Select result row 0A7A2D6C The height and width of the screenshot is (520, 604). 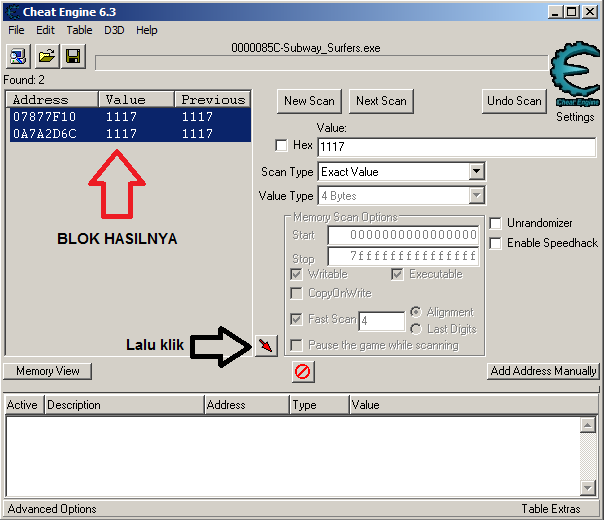tap(131, 134)
